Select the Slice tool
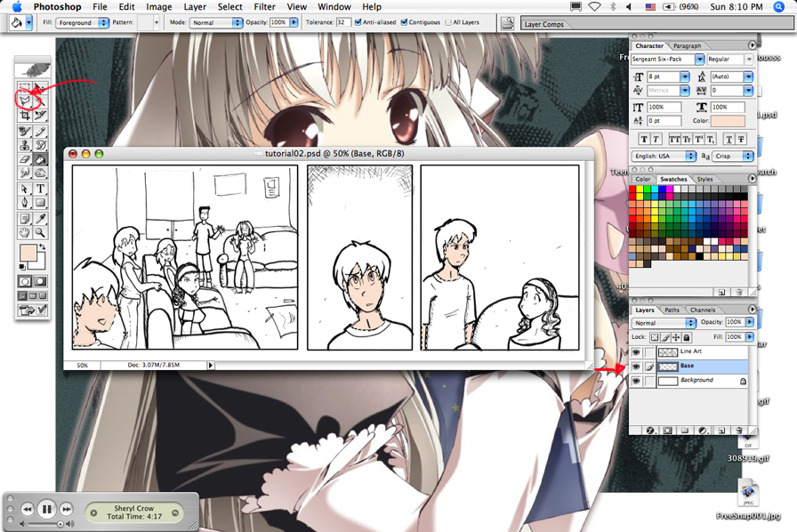This screenshot has height=532, width=797. [x=40, y=116]
